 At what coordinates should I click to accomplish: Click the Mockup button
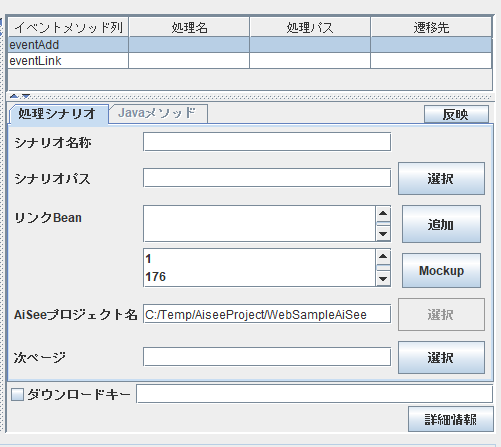(x=441, y=270)
